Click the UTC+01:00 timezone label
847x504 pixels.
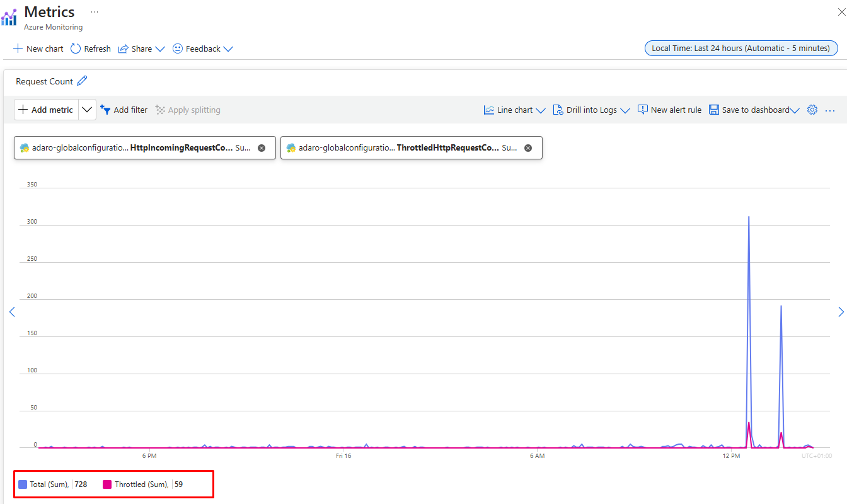pyautogui.click(x=817, y=455)
